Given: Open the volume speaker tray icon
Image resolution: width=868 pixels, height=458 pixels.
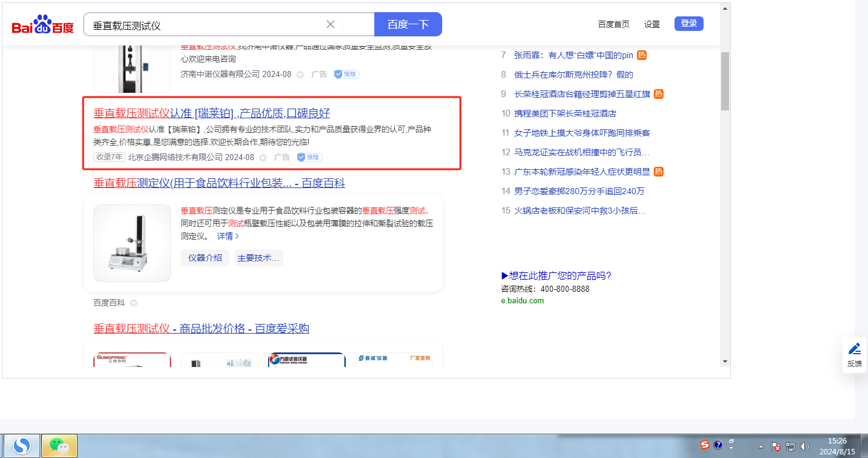Looking at the screenshot, I should point(805,447).
